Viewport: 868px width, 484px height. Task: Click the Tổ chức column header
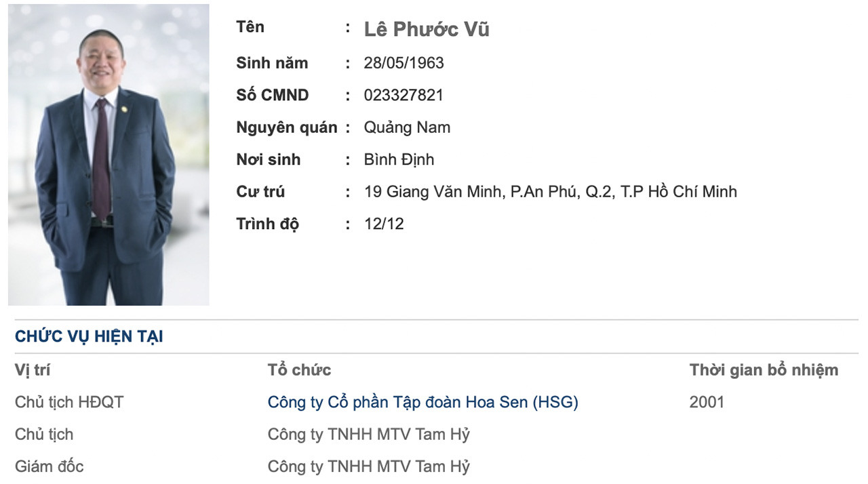click(299, 370)
